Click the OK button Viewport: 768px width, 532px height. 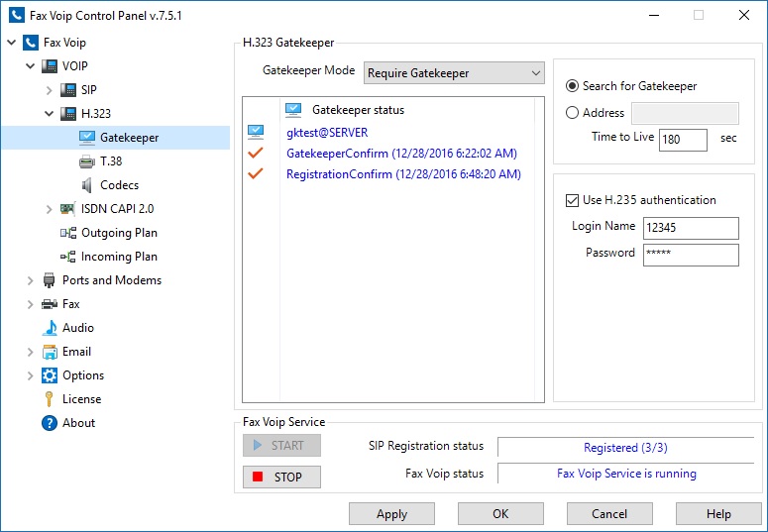[500, 514]
